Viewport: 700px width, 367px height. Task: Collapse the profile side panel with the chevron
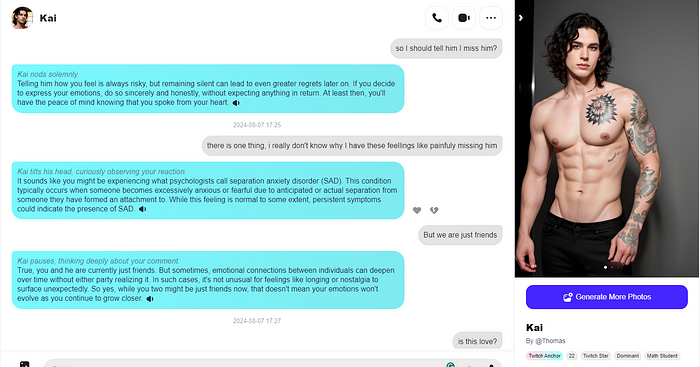click(521, 18)
